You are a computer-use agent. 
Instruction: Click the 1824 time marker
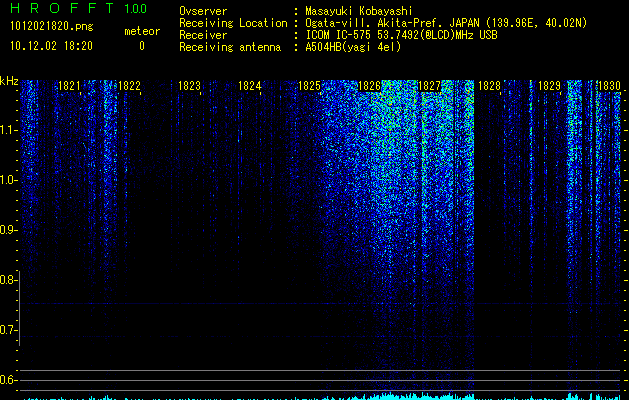(250, 86)
